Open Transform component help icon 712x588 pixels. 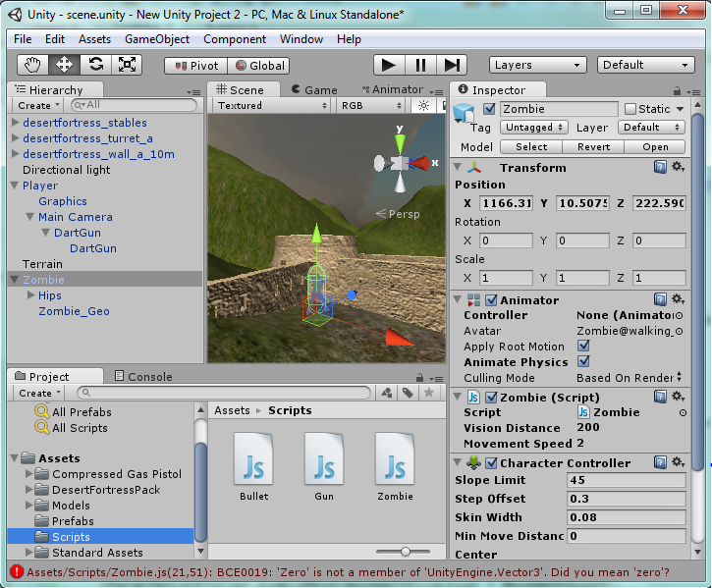[x=660, y=167]
